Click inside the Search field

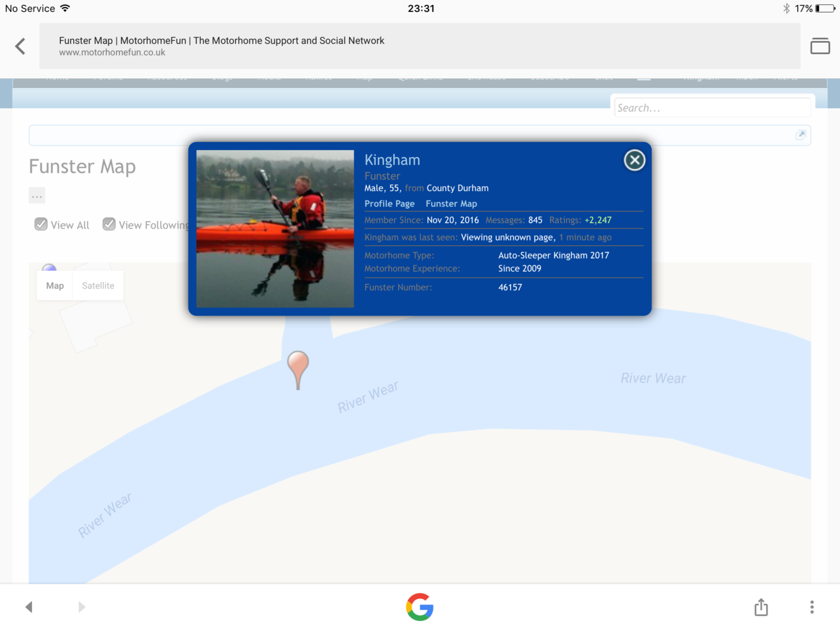[x=712, y=108]
